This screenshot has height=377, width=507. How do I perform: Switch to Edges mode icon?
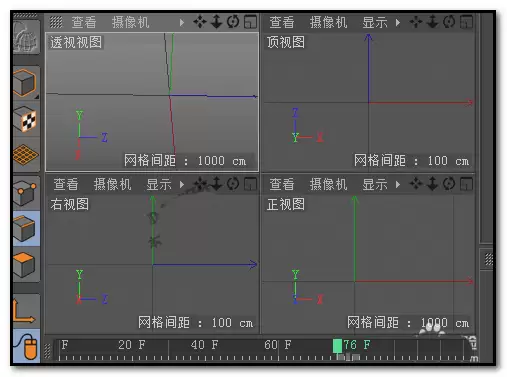click(26, 228)
